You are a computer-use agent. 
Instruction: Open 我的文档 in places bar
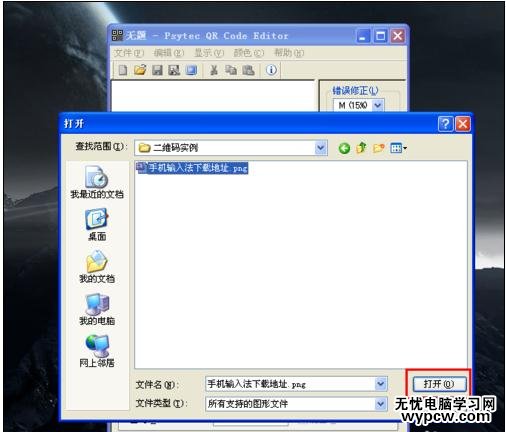point(97,267)
